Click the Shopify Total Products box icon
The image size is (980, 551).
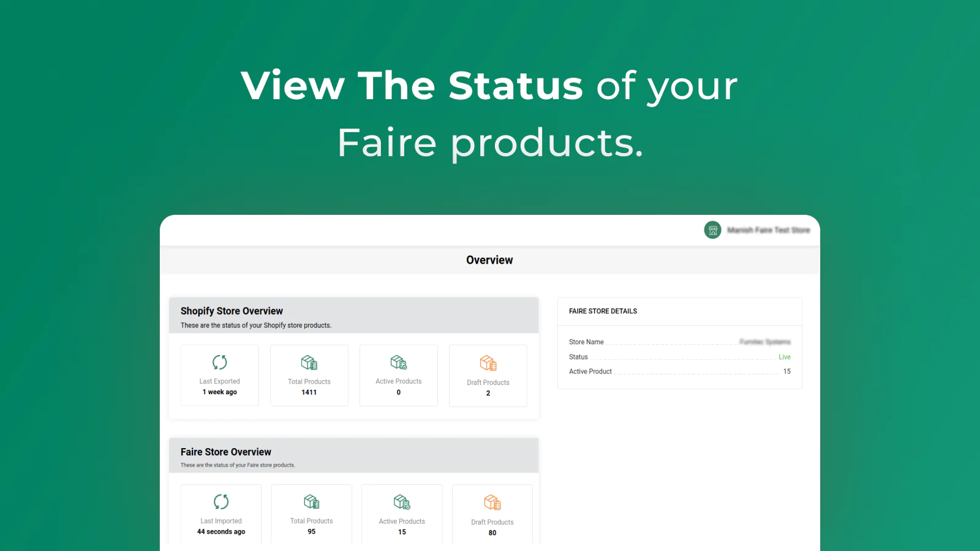tap(309, 362)
